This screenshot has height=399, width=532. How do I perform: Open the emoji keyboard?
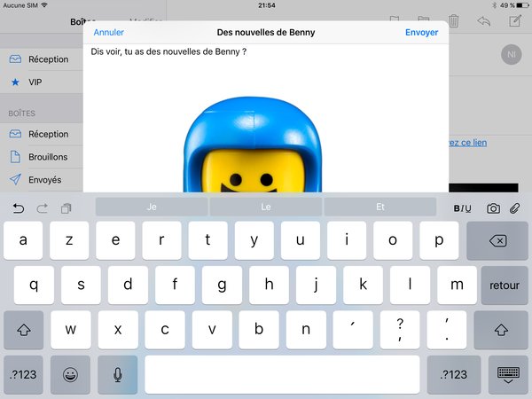70,374
